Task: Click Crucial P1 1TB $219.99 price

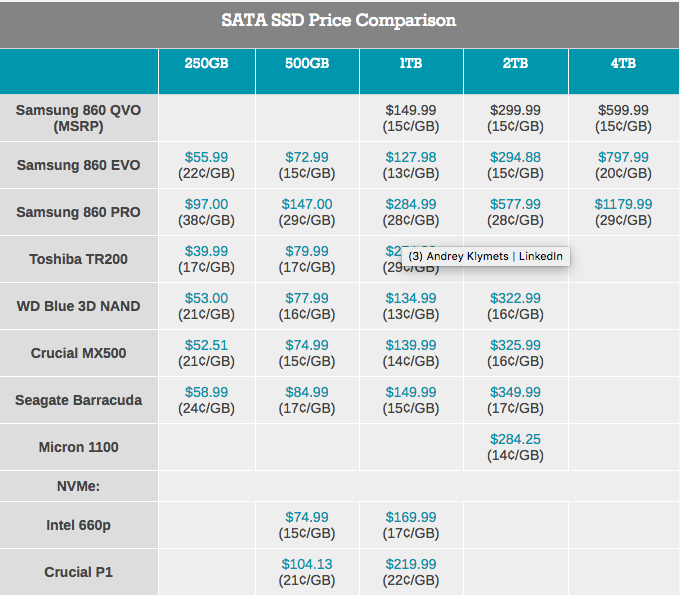Action: [x=410, y=564]
